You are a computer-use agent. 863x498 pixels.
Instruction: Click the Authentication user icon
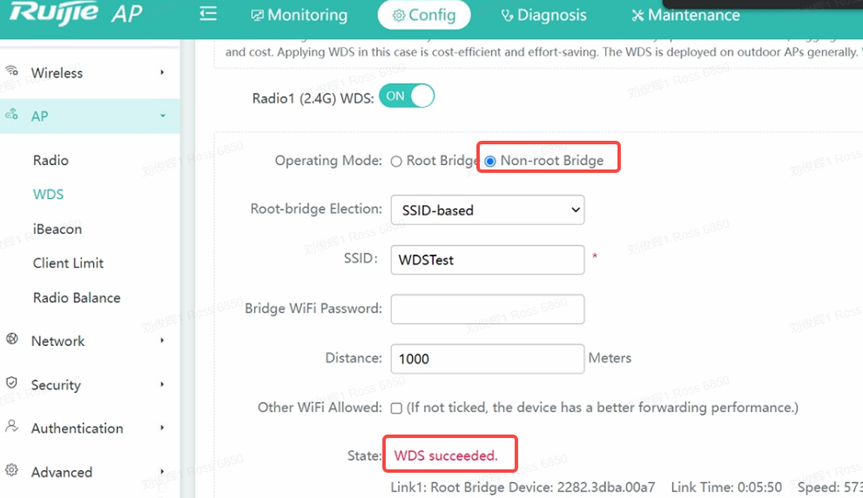[x=12, y=427]
